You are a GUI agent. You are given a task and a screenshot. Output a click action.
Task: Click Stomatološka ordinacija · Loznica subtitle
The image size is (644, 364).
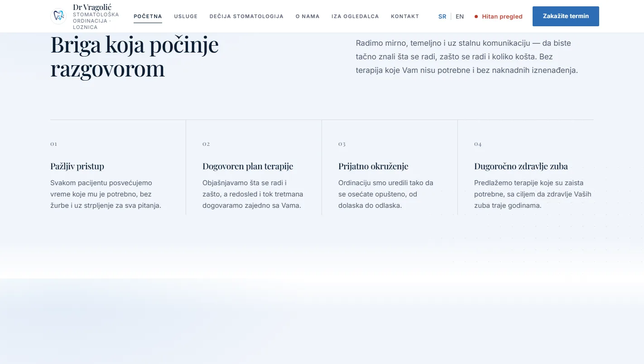pos(96,21)
